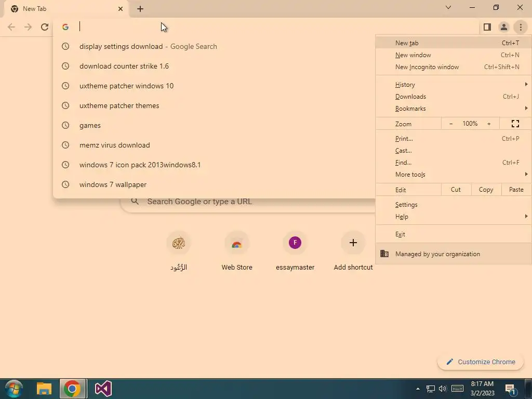Open File Explorer from taskbar

click(x=44, y=389)
